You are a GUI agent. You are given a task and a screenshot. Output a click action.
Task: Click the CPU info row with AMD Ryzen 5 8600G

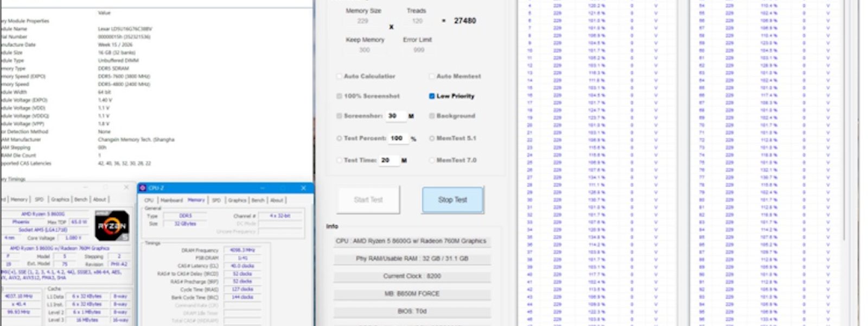tap(411, 241)
